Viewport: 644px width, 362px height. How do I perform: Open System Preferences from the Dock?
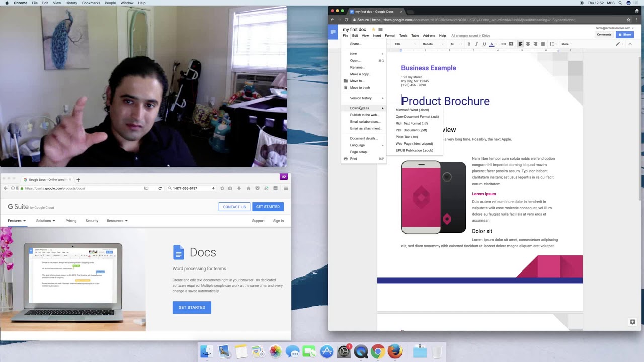click(x=344, y=351)
